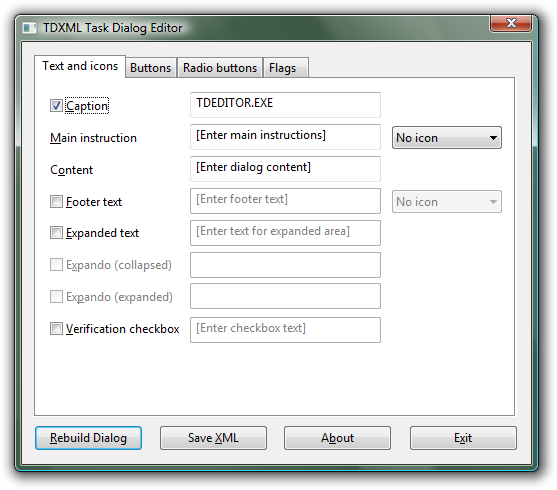Switch to the Buttons tab
Viewport: 557px width, 490px height.
[151, 68]
